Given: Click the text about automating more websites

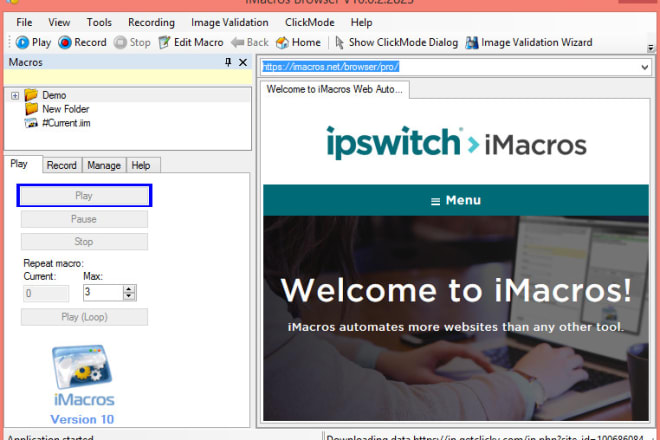Looking at the screenshot, I should click(456, 327).
